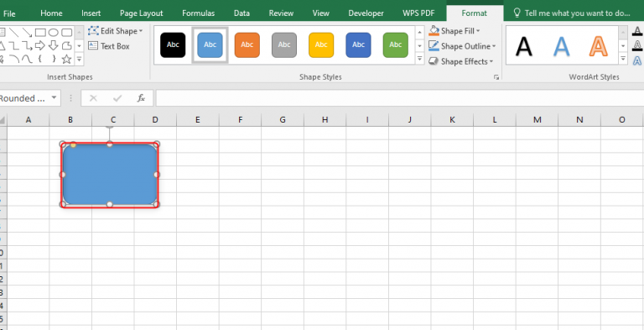Click the formula bar Enter checkmark icon

pos(117,98)
